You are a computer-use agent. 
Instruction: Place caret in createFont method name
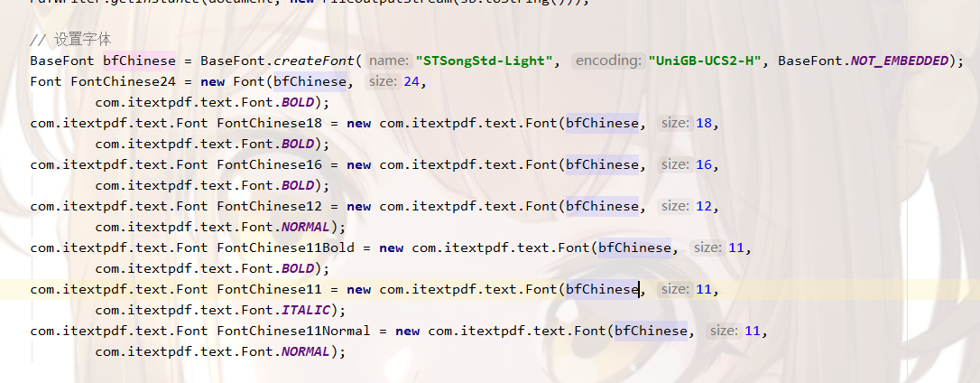click(x=314, y=61)
